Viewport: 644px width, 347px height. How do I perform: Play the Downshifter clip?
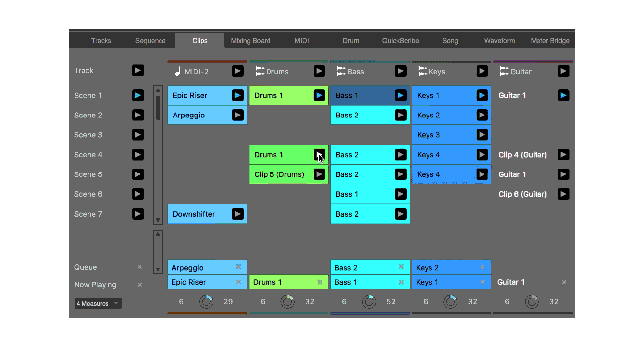tap(238, 214)
